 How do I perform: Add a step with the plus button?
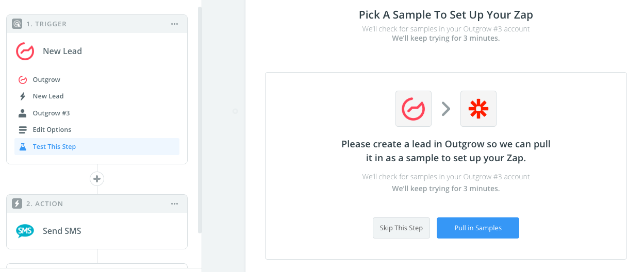coord(97,179)
